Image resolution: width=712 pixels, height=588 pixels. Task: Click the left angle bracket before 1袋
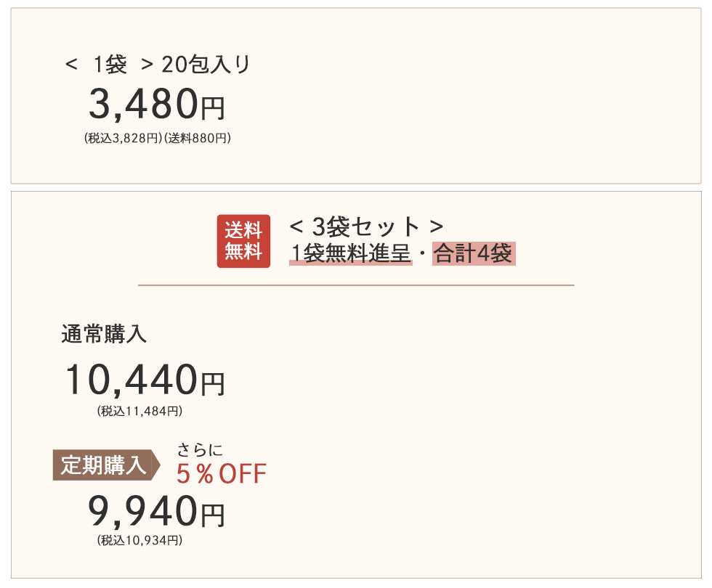[x=71, y=65]
